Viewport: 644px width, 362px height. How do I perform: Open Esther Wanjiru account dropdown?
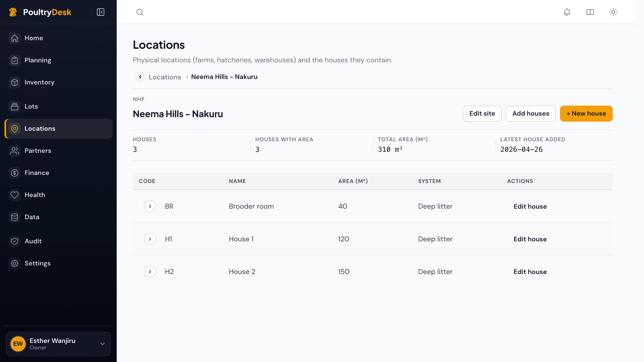(58, 344)
